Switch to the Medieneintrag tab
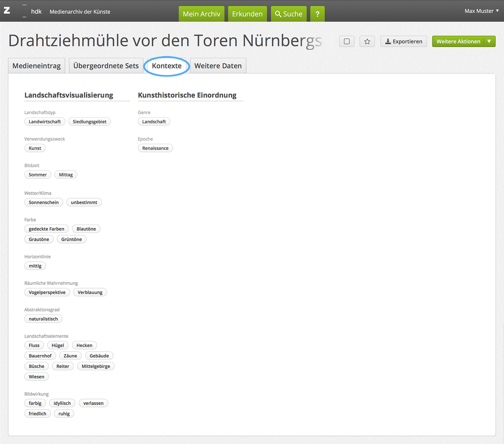Screen dimensions: 504x444 pyautogui.click(x=37, y=66)
